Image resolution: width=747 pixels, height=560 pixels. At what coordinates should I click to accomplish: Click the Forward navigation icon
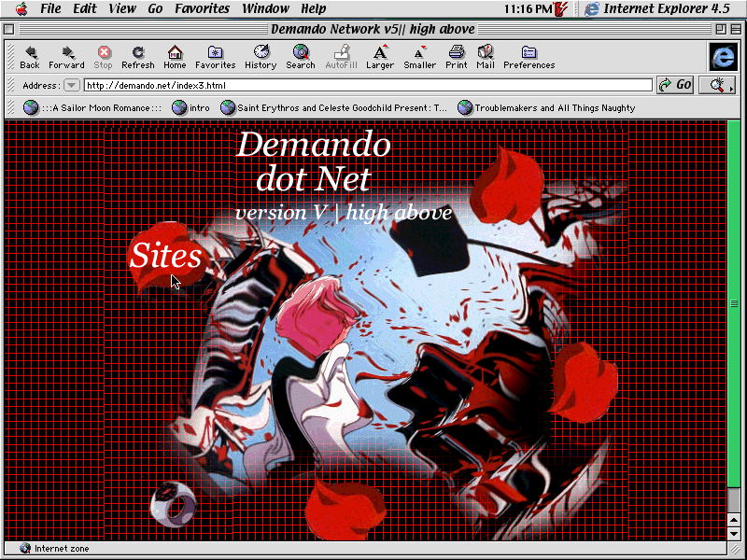tap(66, 54)
